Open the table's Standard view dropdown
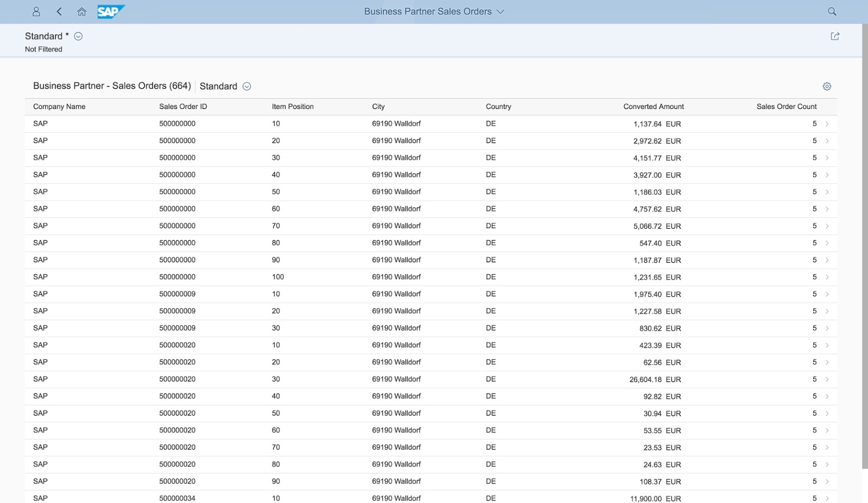Viewport: 868px width, 503px height. (x=247, y=86)
